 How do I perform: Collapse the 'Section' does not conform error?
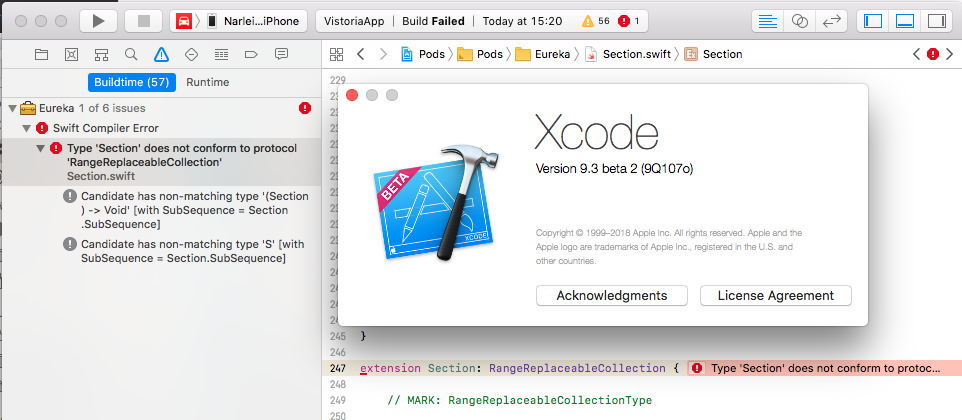(x=40, y=148)
